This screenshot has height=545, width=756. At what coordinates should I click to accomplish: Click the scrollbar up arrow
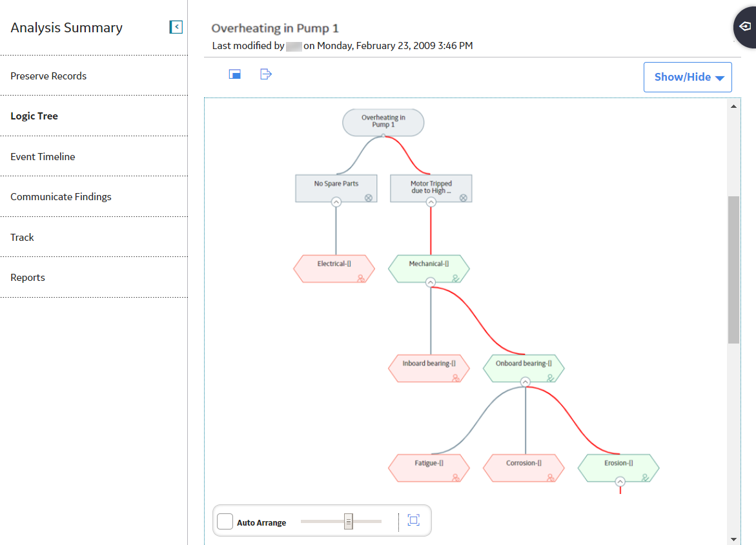tap(733, 106)
